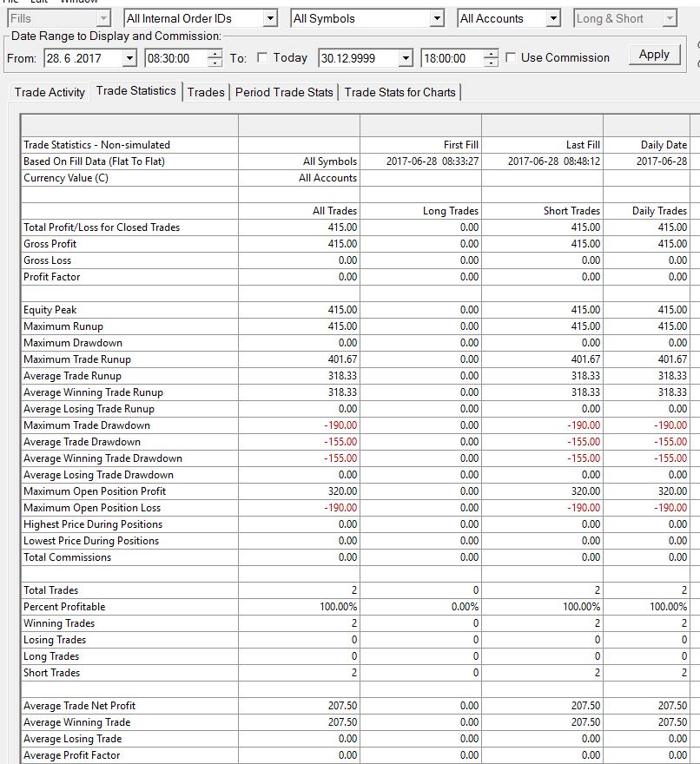The image size is (700, 764).
Task: Select the 'Gross Loss' row label
Action: [x=47, y=260]
